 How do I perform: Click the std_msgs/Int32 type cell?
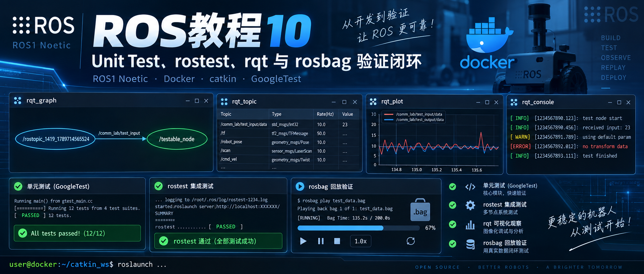[285, 124]
